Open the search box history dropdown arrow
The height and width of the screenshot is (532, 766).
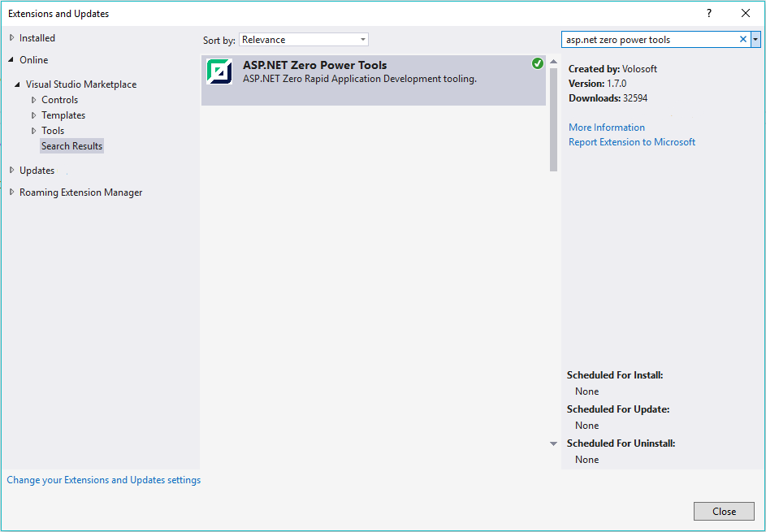click(755, 40)
